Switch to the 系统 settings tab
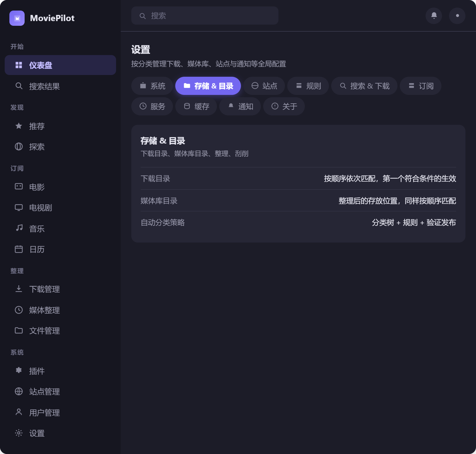 pyautogui.click(x=152, y=86)
